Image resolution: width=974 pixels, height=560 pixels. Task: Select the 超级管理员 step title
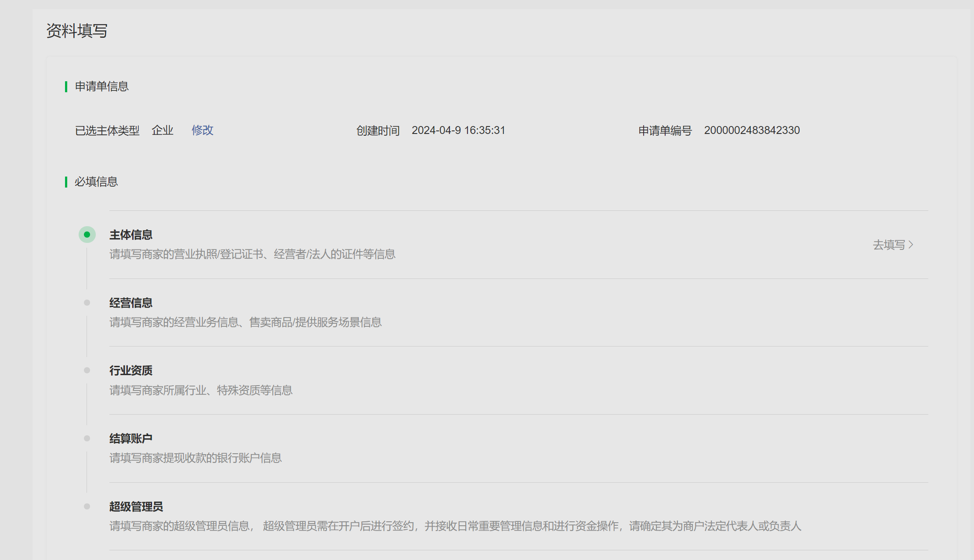click(x=136, y=506)
